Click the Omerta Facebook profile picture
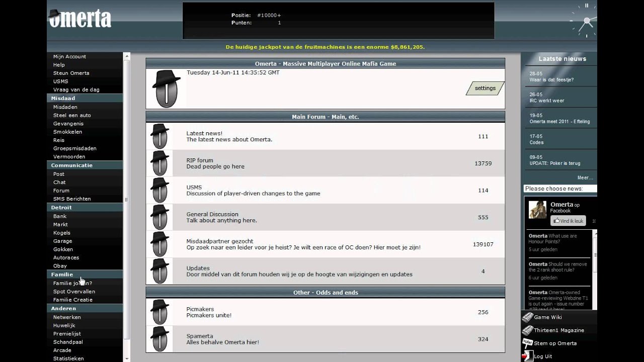644x362 pixels. tap(537, 210)
